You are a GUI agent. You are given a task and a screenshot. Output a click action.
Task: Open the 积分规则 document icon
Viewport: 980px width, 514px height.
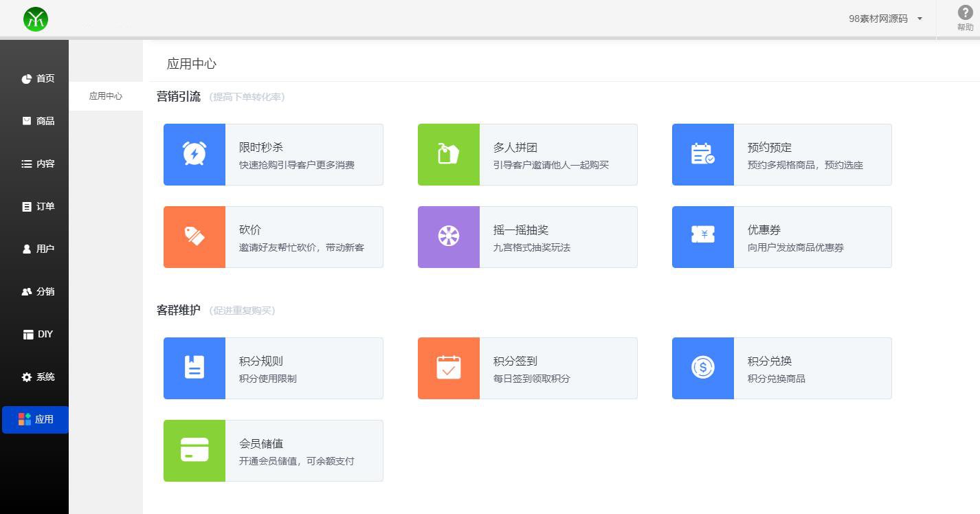[x=194, y=368]
